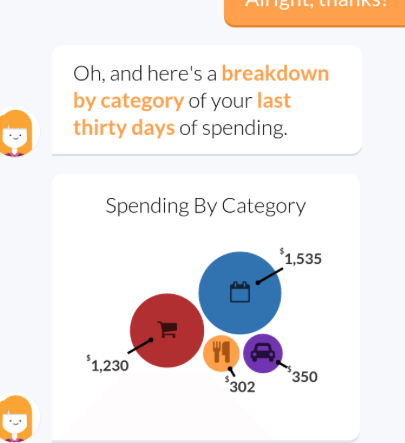
Task: Click the blue bubble's leader line dot
Action: tap(258, 283)
